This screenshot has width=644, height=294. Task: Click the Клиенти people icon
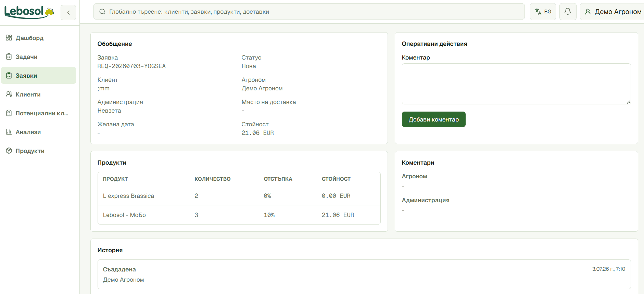(9, 94)
